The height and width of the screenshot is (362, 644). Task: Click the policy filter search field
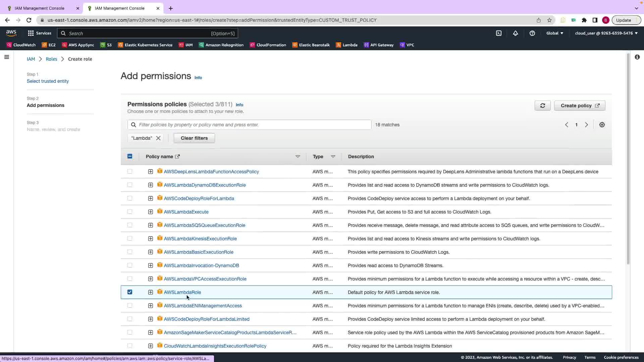tap(249, 125)
